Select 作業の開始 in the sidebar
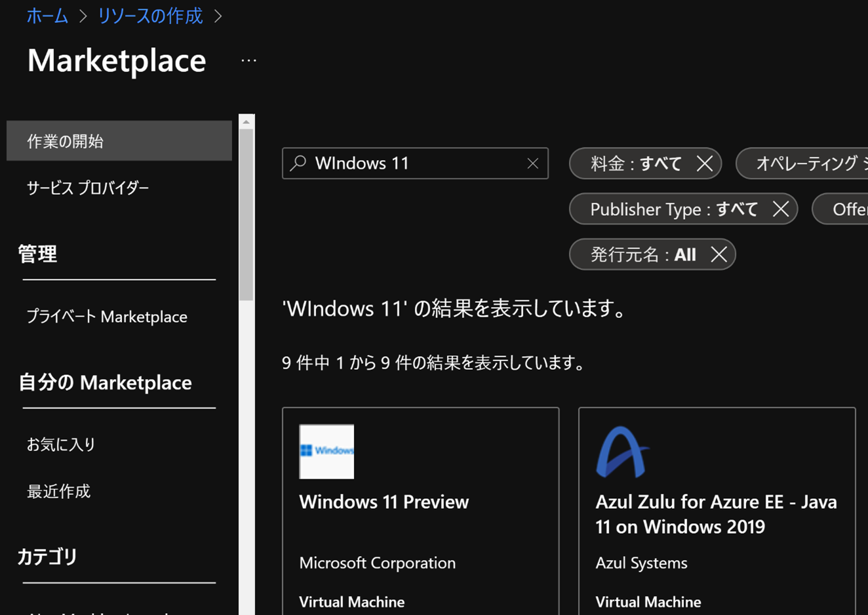The image size is (868, 615). [119, 141]
